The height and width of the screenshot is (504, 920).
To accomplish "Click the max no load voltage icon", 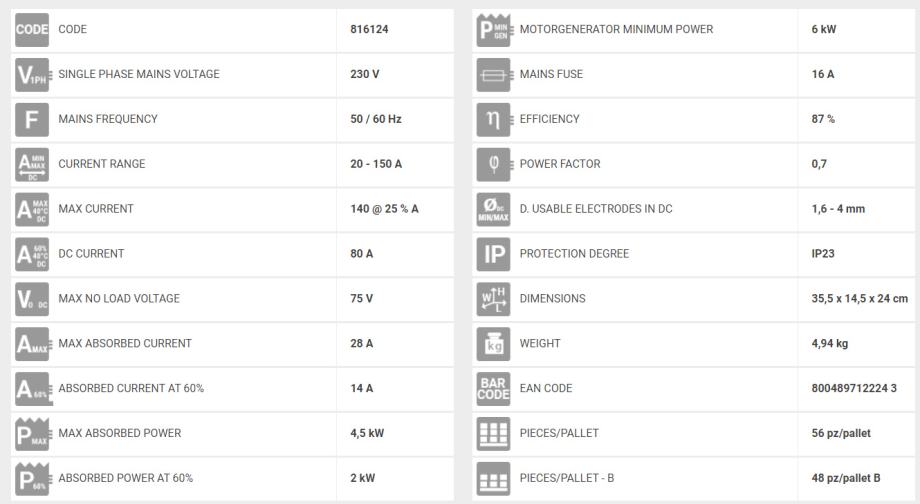I will (32, 298).
